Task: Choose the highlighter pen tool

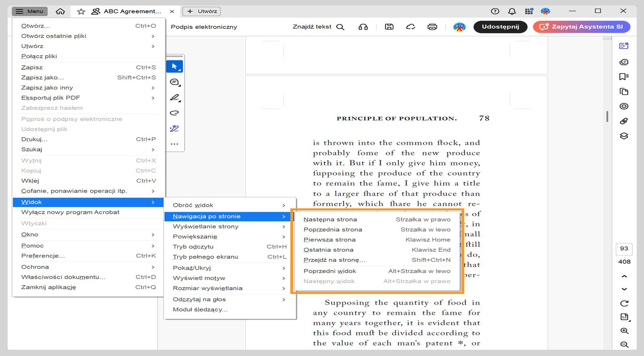Action: pos(175,98)
